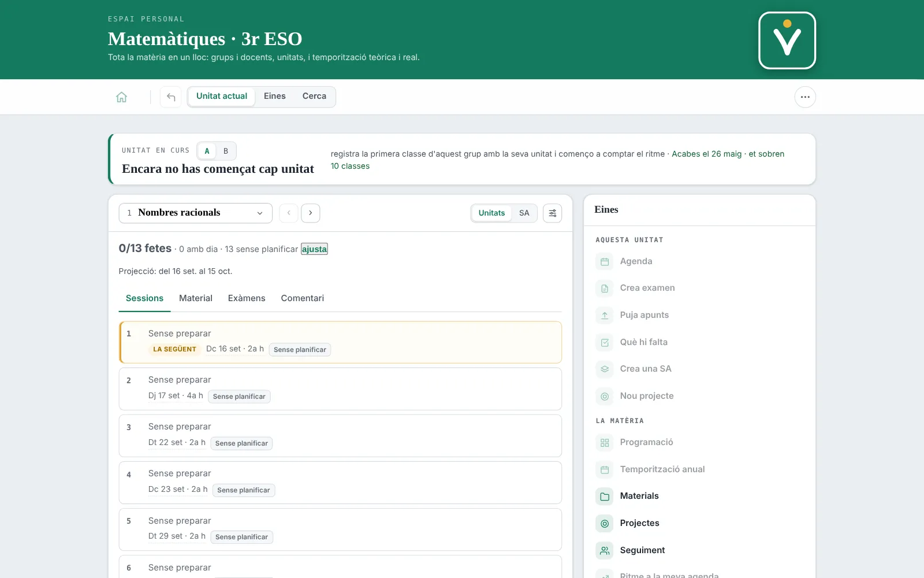Switch to the Material tab

click(196, 298)
